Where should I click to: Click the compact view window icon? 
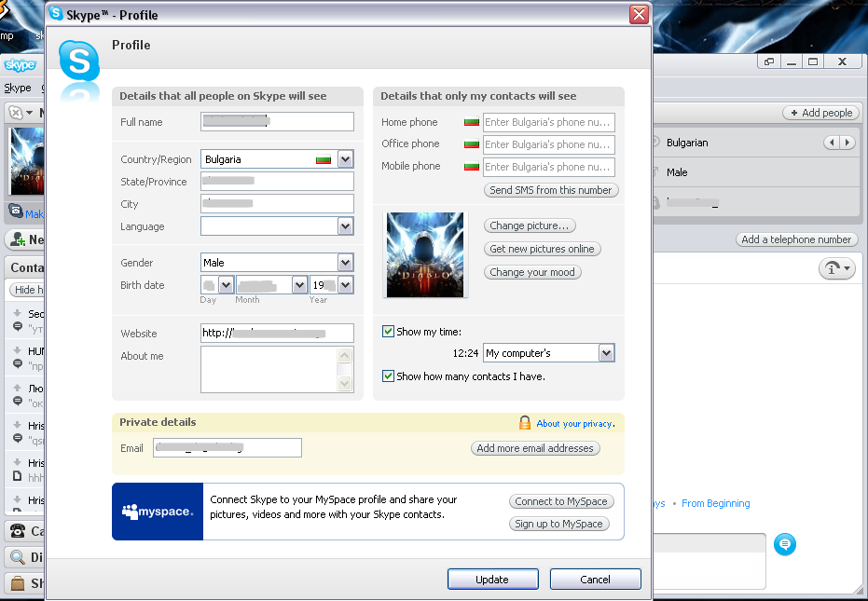pos(769,61)
